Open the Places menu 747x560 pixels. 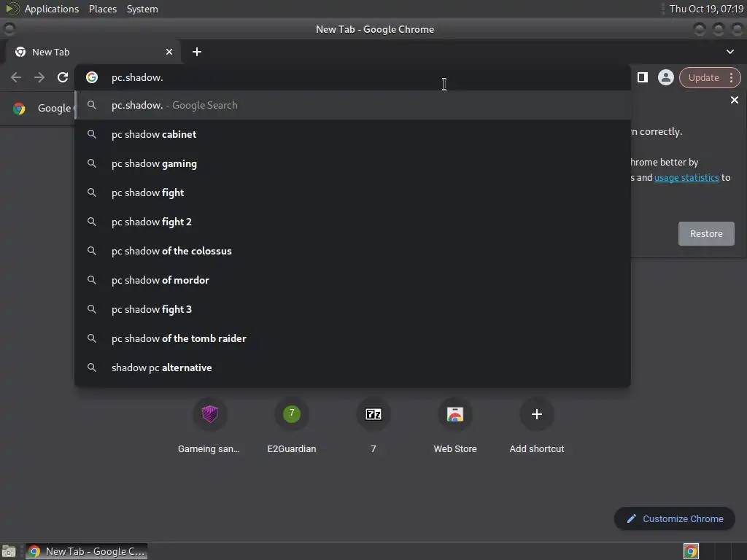[x=102, y=9]
